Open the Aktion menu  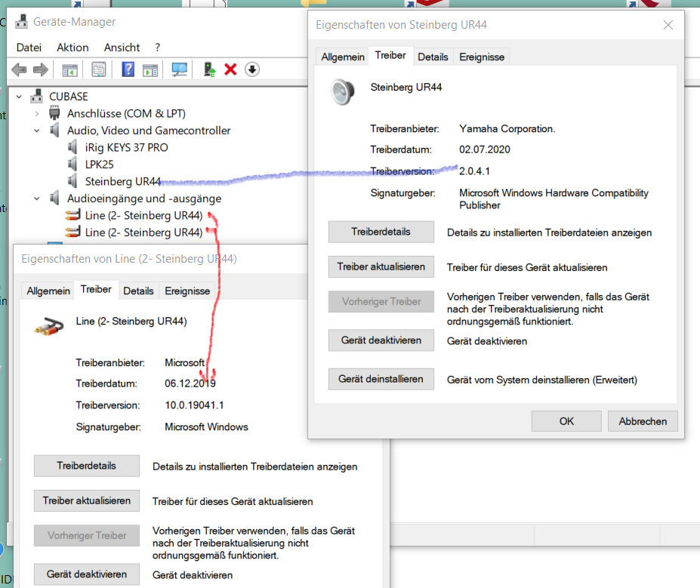pyautogui.click(x=72, y=48)
